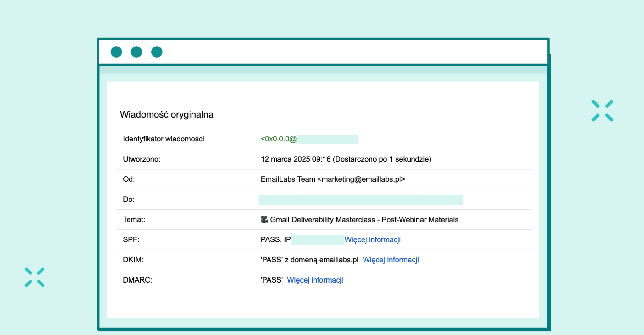
Task: Click the decorative cross icon at bottom left
Action: pos(35,277)
